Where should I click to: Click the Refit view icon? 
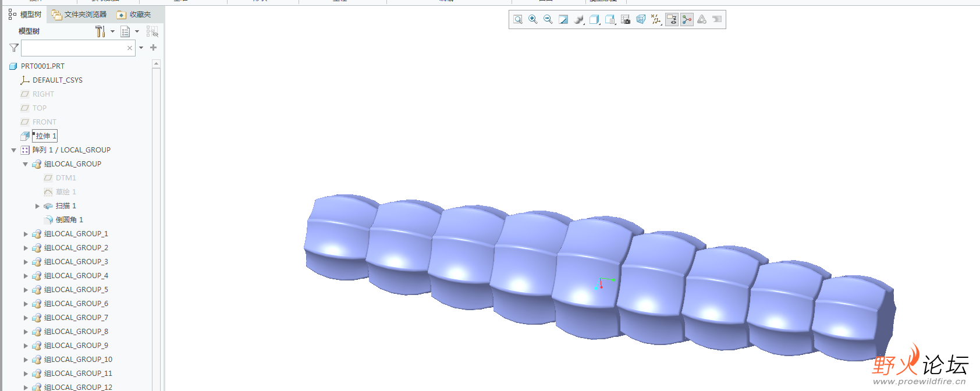518,20
